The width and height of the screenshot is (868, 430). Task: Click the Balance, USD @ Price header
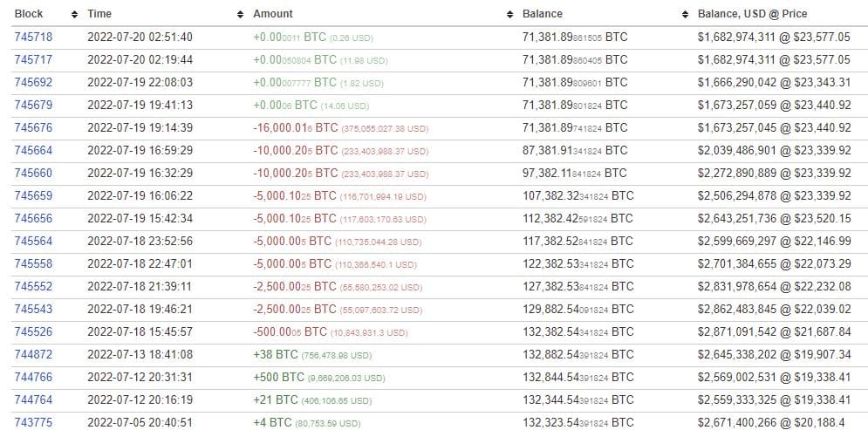752,14
